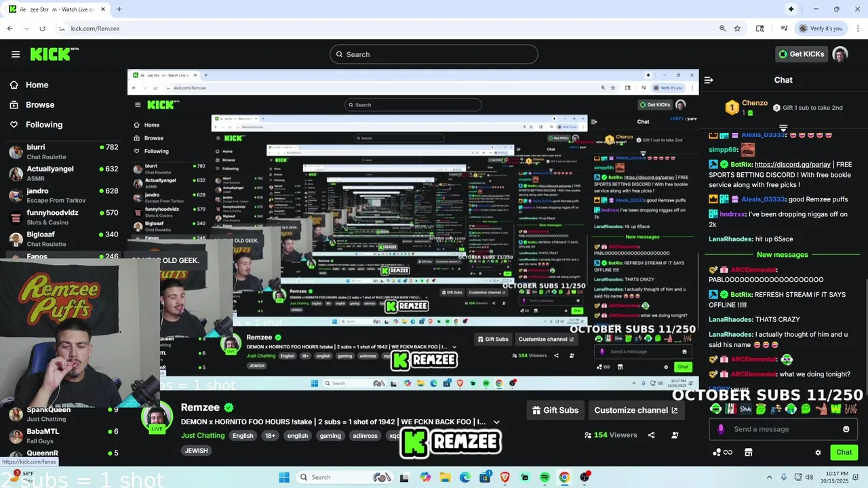
Task: Open the emote picker smiley icon
Action: click(x=846, y=429)
